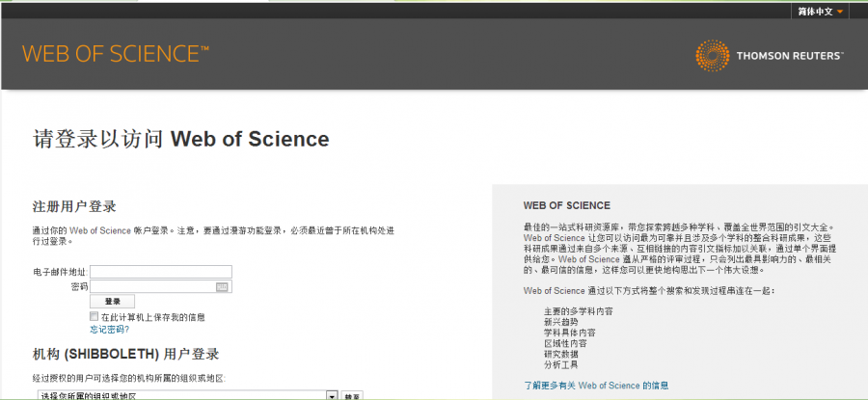
Task: Click the Thomson Reuters logo
Action: 770,56
